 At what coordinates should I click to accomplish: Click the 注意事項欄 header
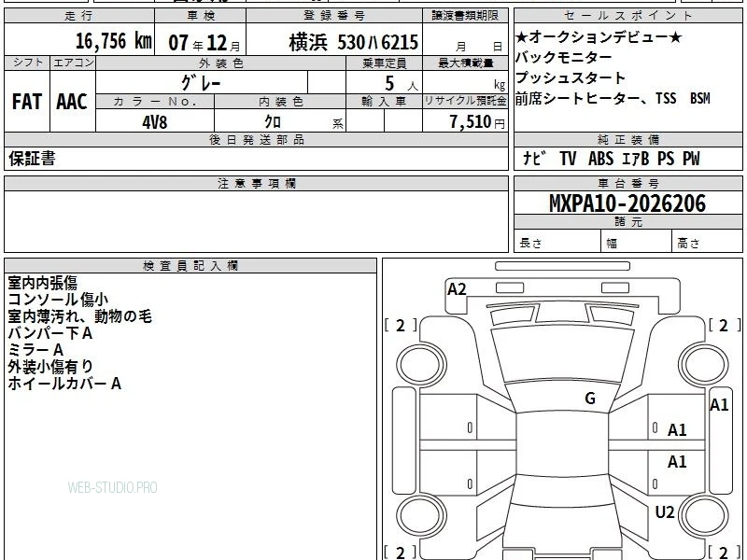256,184
